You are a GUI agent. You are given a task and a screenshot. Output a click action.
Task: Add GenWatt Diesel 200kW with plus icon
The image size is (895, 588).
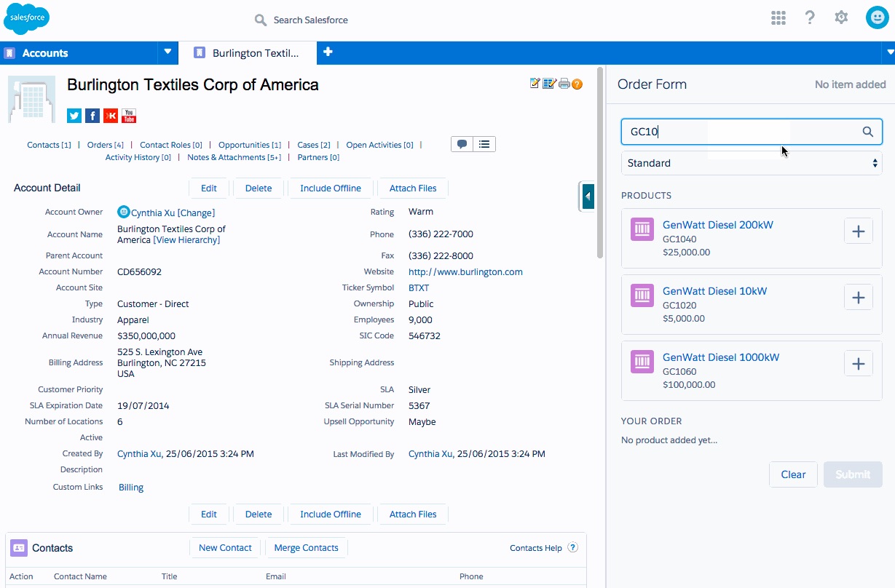pos(858,231)
